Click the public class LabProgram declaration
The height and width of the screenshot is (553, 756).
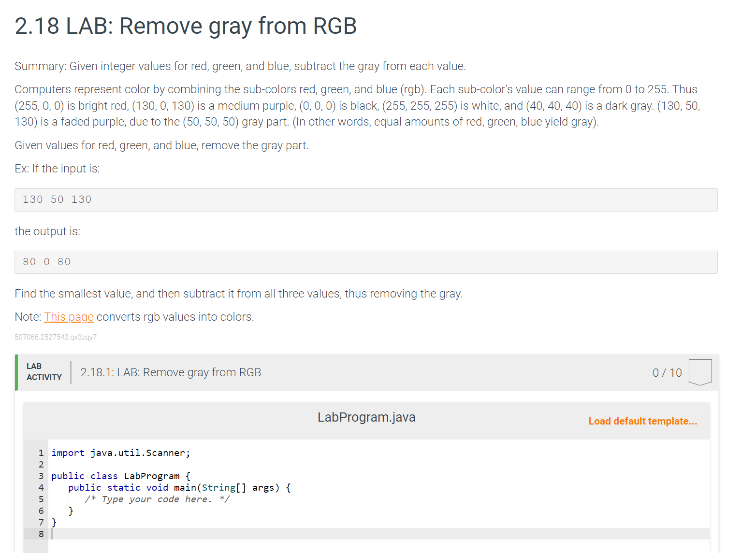pos(121,476)
